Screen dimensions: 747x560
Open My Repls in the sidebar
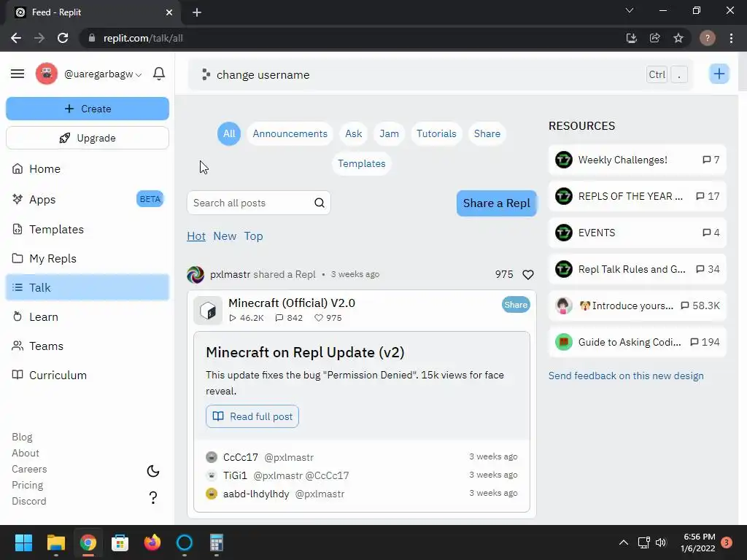[x=88, y=259]
